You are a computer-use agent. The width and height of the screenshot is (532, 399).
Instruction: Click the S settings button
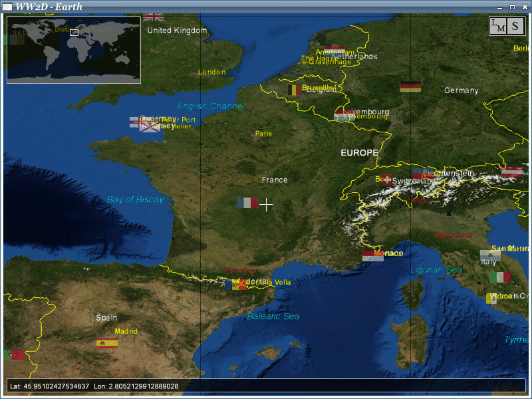click(515, 25)
